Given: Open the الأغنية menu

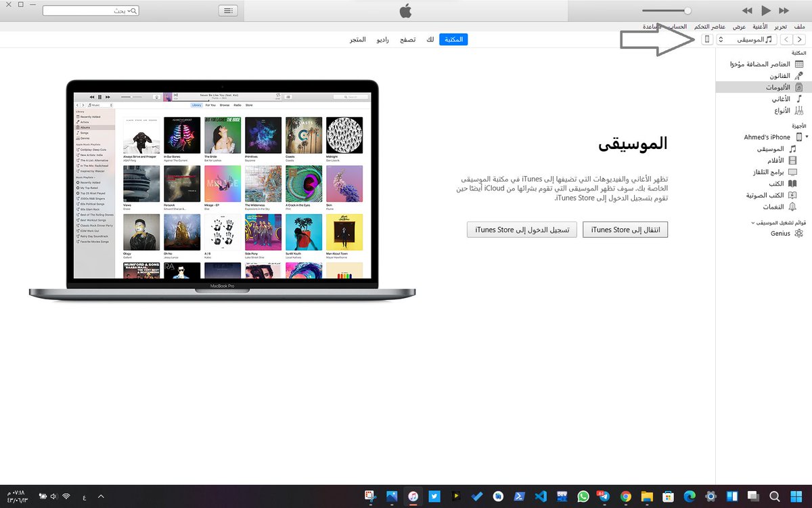Looking at the screenshot, I should [x=760, y=26].
